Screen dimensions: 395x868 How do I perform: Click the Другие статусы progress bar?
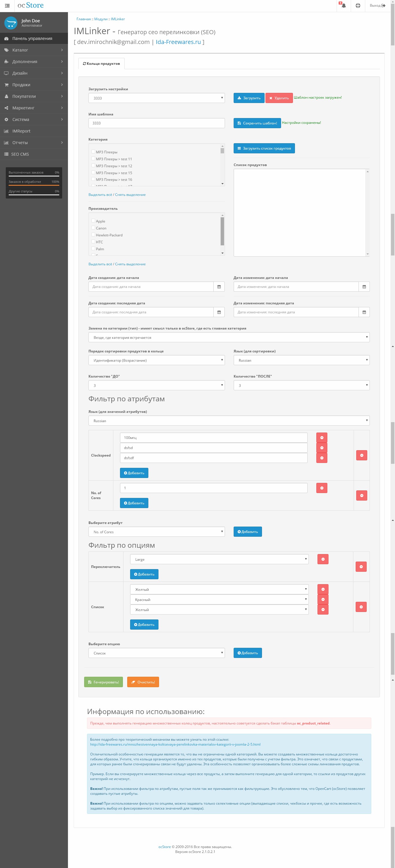pos(34,195)
